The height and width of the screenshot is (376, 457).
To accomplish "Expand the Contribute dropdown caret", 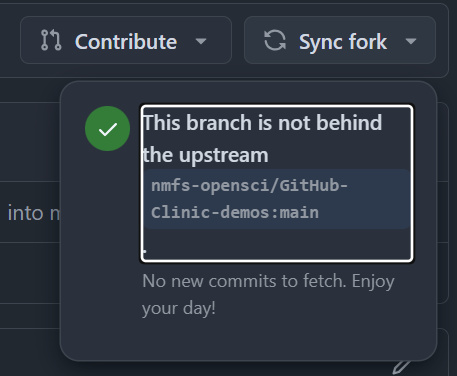I will (x=201, y=41).
